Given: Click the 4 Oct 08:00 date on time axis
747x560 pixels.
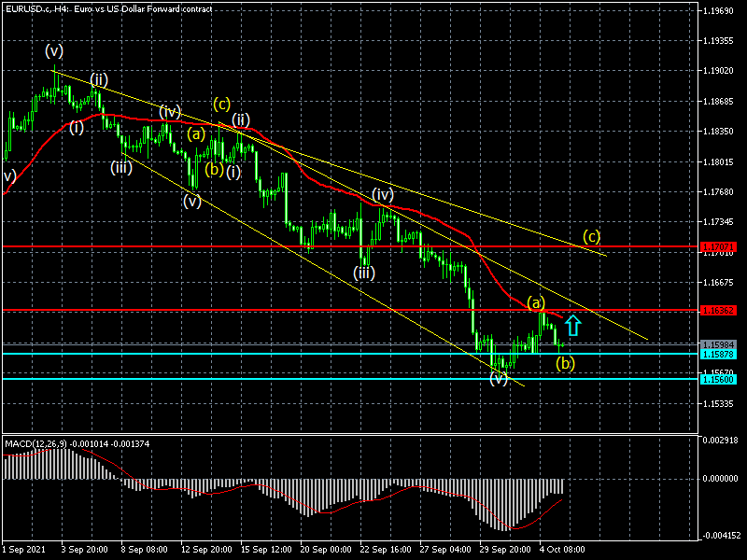Looking at the screenshot, I should click(x=564, y=551).
